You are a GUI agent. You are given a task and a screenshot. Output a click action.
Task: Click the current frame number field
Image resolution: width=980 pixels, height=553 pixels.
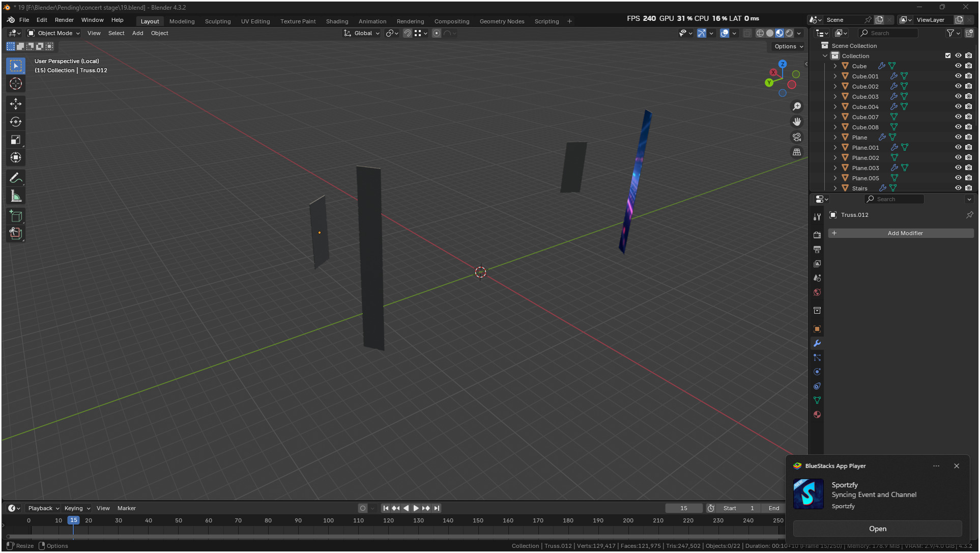pos(683,508)
